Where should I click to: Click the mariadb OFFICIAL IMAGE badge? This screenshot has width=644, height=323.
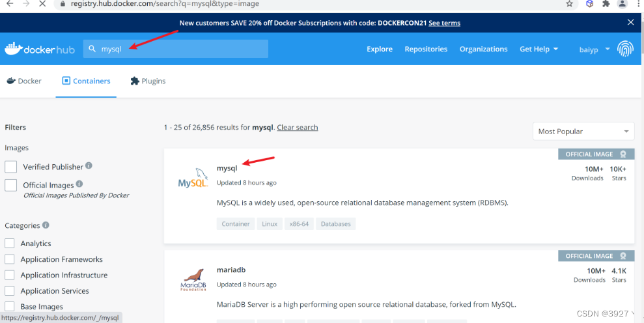coord(596,256)
